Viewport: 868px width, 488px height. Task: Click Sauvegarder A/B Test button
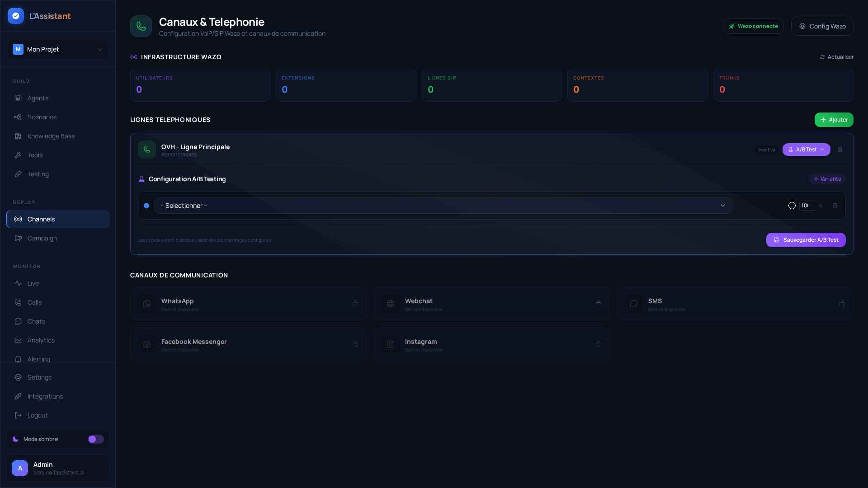pyautogui.click(x=806, y=240)
